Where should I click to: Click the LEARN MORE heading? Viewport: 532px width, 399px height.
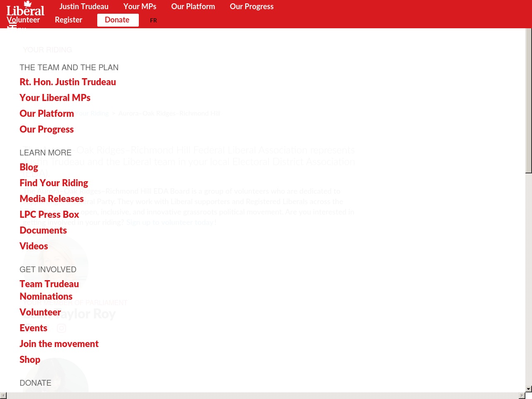point(45,153)
